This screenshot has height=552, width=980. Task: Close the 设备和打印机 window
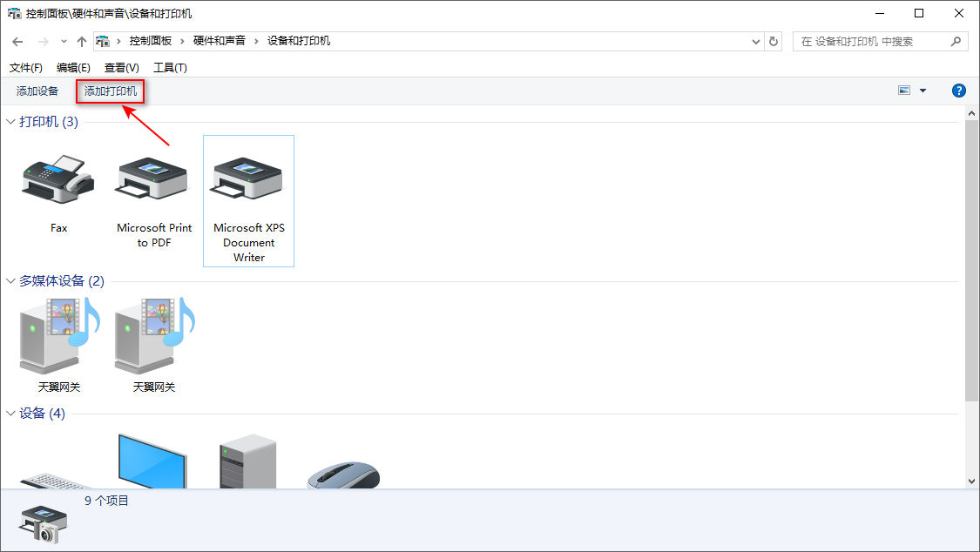(959, 13)
